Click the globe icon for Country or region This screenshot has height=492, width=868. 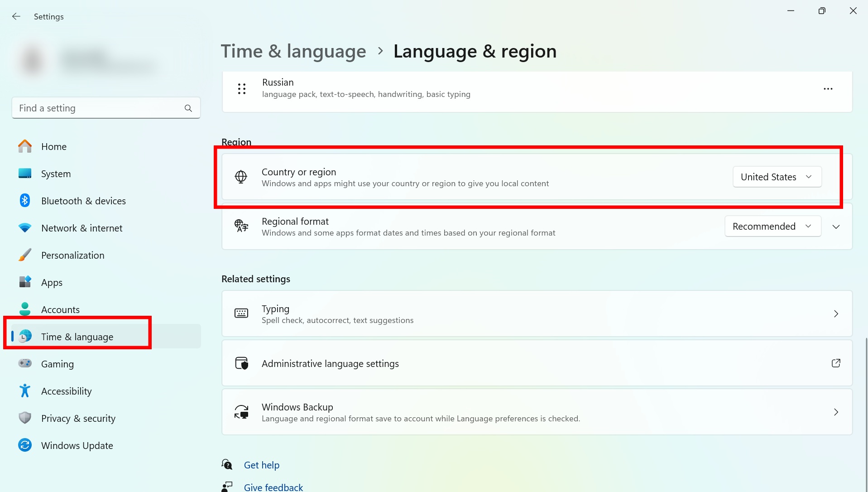tap(241, 177)
